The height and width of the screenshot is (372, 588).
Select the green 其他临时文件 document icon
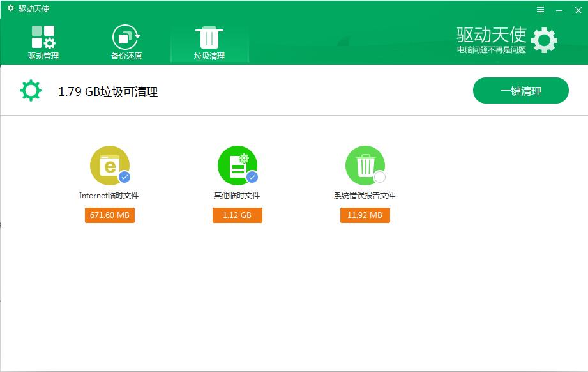(236, 166)
